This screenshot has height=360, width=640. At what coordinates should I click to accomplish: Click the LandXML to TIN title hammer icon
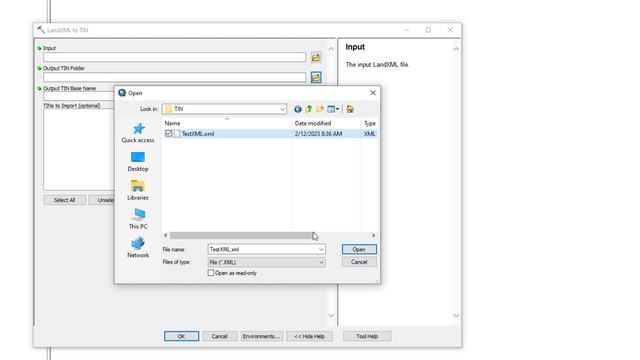pyautogui.click(x=41, y=30)
